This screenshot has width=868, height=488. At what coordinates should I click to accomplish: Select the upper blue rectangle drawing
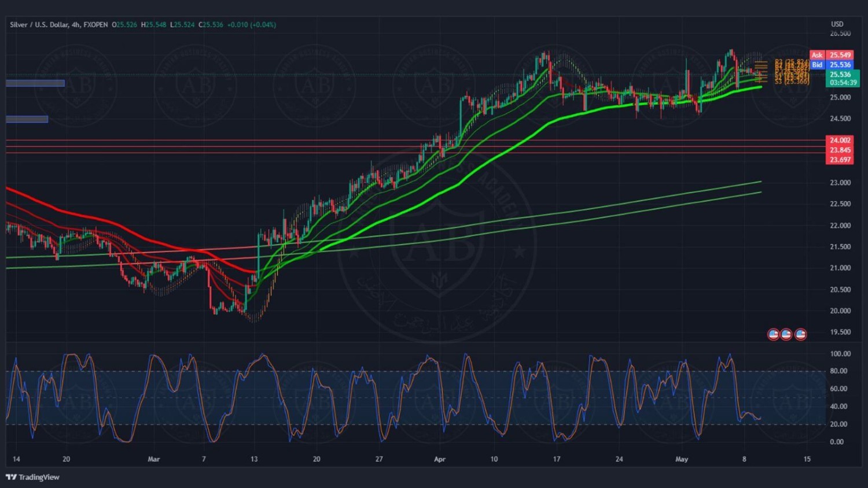pos(35,83)
